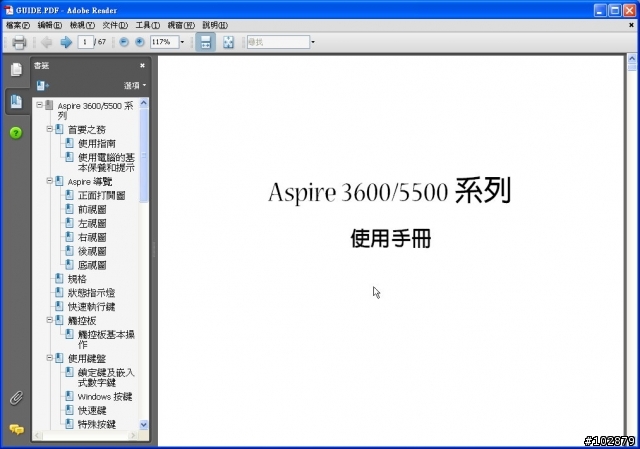The height and width of the screenshot is (449, 640).
Task: Select the 使用指南 bookmark
Action: pyautogui.click(x=97, y=144)
